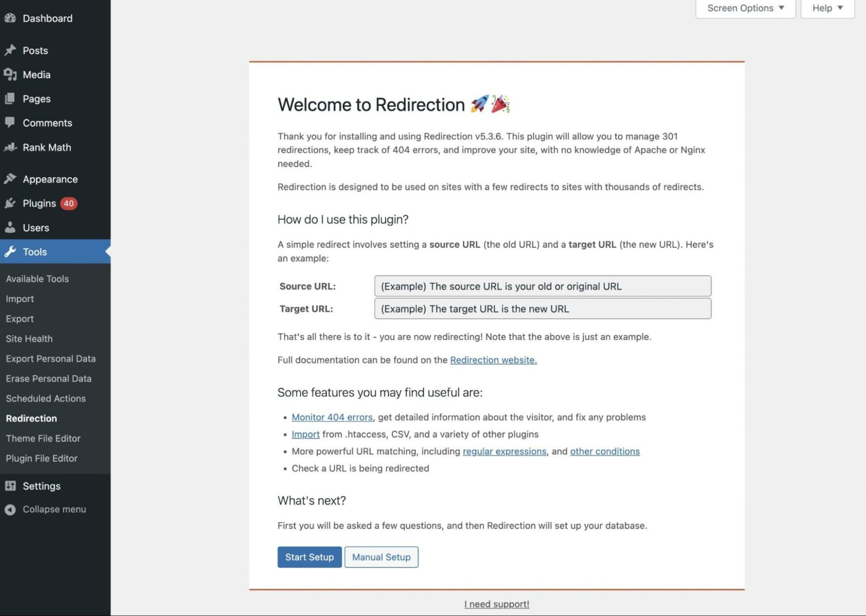Click the Tools wrench icon
This screenshot has height=616, width=866.
(10, 252)
